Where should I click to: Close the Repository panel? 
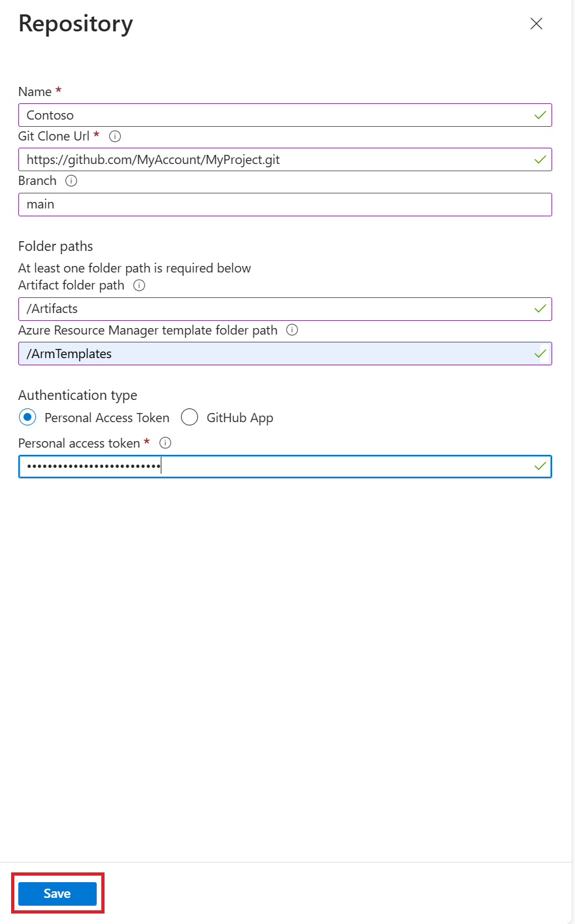tap(536, 24)
